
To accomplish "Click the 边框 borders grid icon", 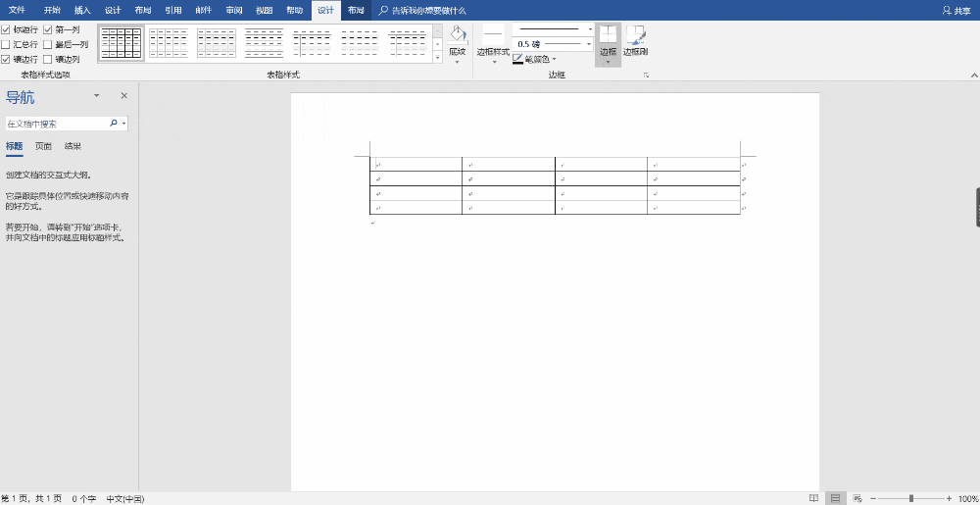I will [x=608, y=35].
